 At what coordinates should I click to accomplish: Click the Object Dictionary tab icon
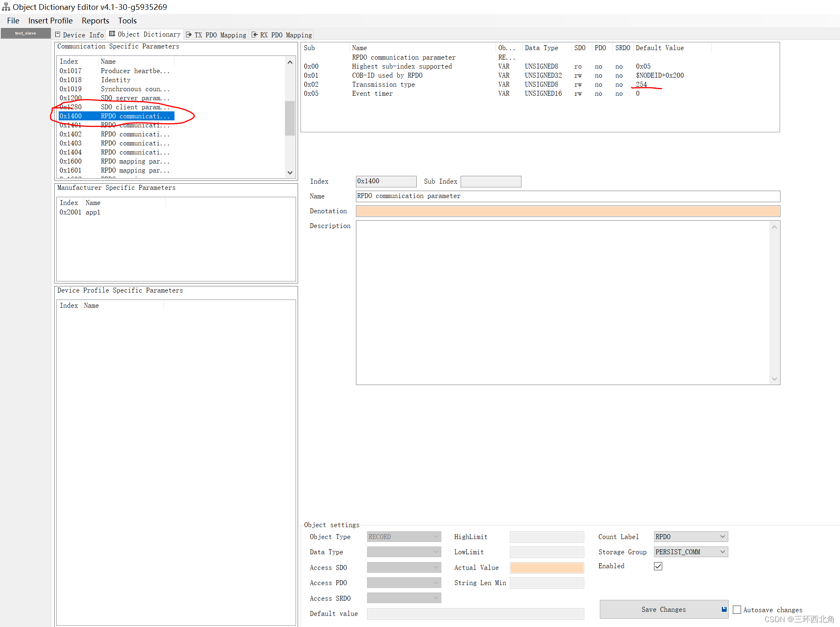point(112,34)
